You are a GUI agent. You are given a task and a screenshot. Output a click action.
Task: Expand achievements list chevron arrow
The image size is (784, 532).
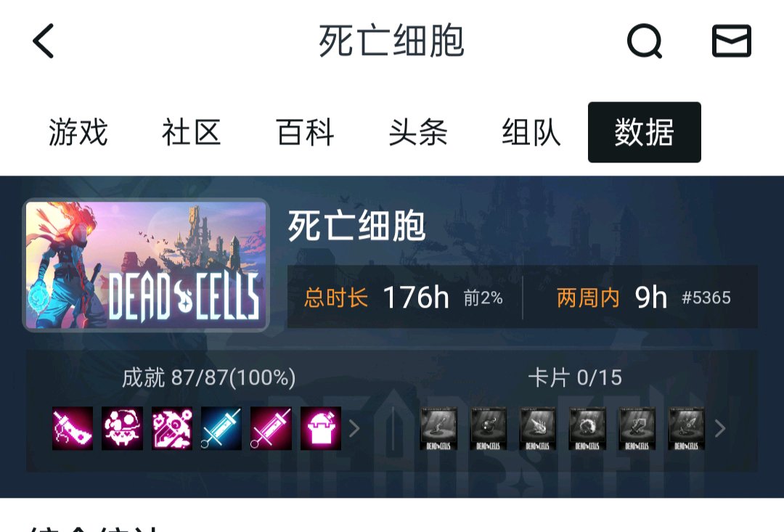(x=354, y=428)
